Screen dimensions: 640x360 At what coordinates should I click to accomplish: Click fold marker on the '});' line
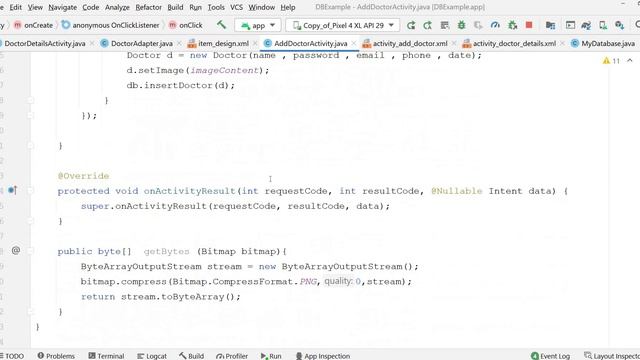(x=31, y=116)
